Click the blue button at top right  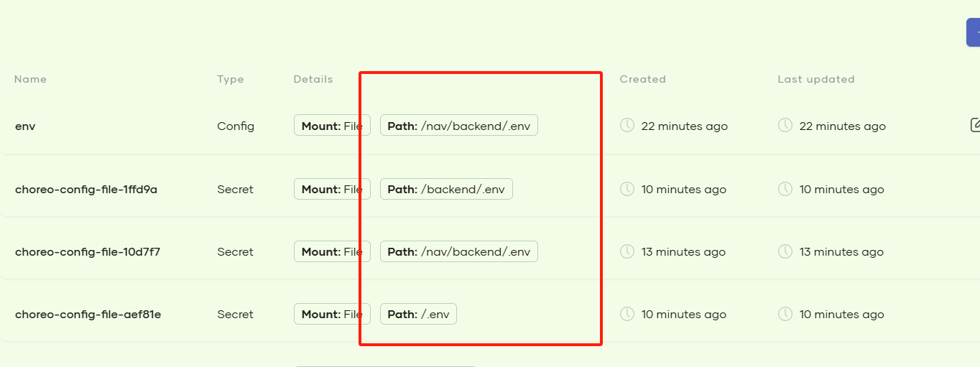tap(974, 32)
